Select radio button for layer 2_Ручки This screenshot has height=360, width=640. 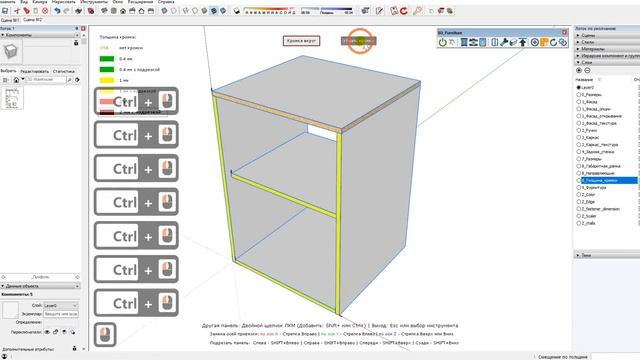pos(578,130)
